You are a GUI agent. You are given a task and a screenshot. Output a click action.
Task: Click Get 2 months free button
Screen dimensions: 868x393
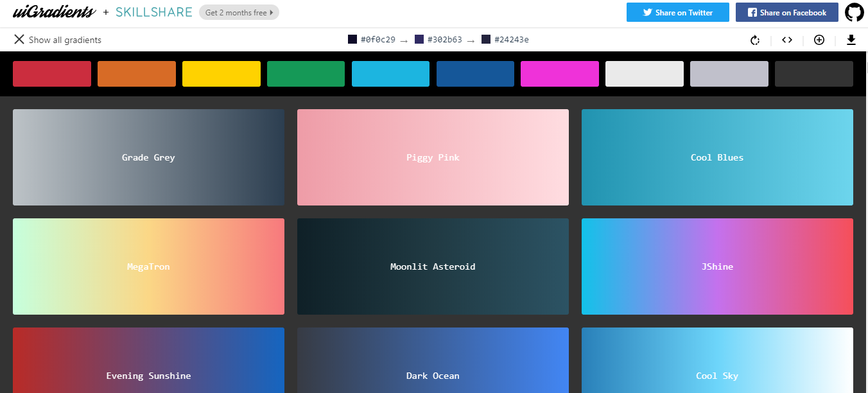239,12
